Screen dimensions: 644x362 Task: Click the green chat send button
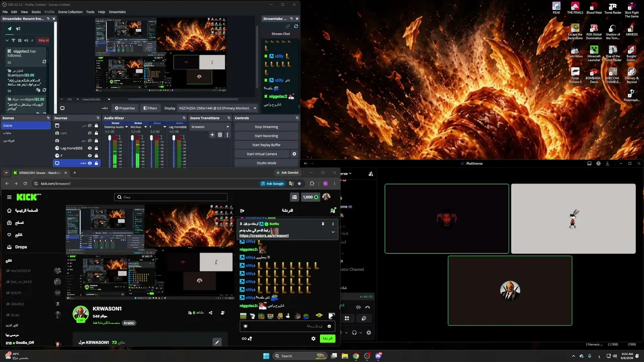point(328,338)
